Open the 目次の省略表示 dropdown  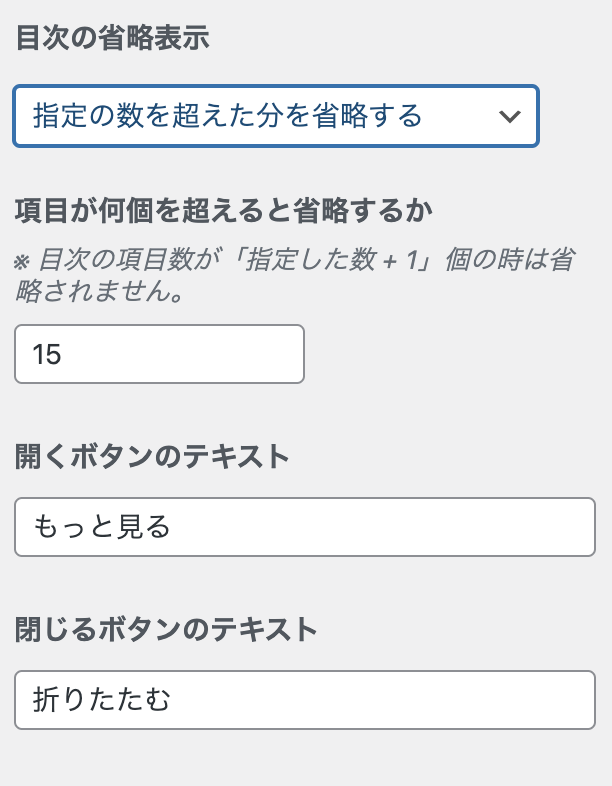coord(275,116)
